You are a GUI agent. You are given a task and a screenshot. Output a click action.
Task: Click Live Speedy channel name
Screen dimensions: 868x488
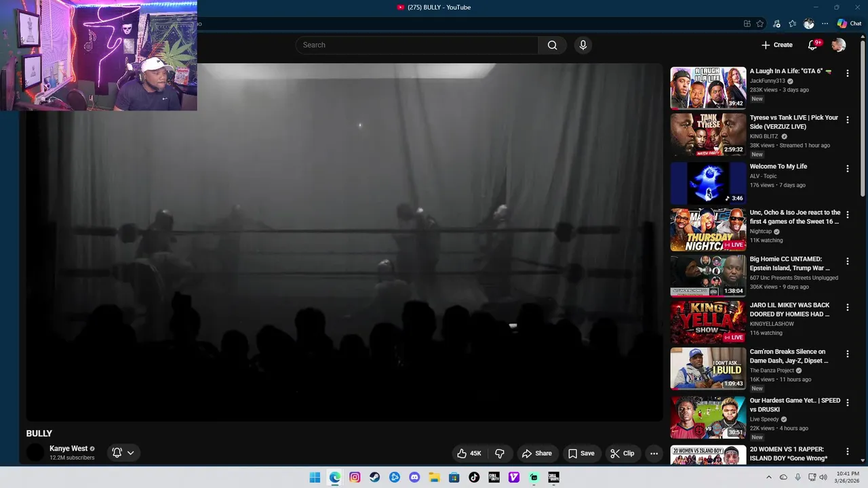764,420
